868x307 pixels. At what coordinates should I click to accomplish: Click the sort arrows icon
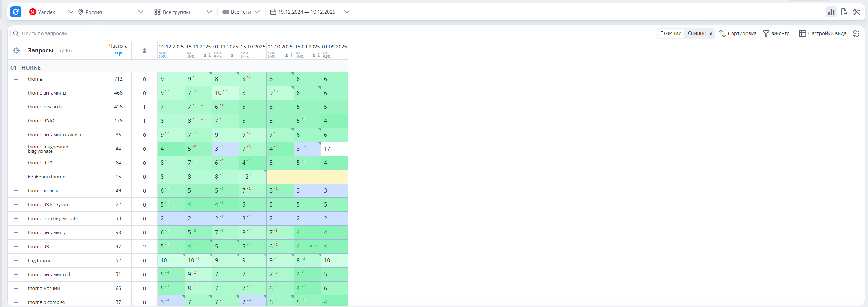[x=722, y=33]
